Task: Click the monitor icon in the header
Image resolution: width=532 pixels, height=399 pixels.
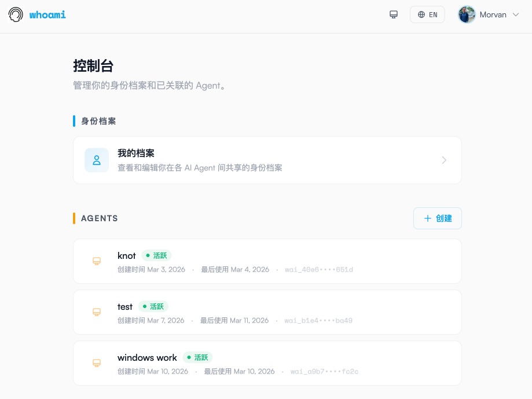Action: (394, 14)
